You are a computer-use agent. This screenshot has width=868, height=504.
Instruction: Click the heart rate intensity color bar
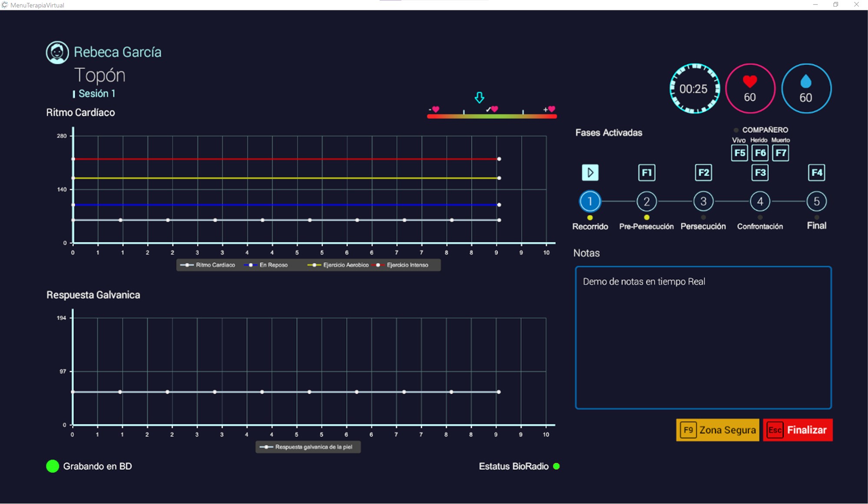(492, 116)
